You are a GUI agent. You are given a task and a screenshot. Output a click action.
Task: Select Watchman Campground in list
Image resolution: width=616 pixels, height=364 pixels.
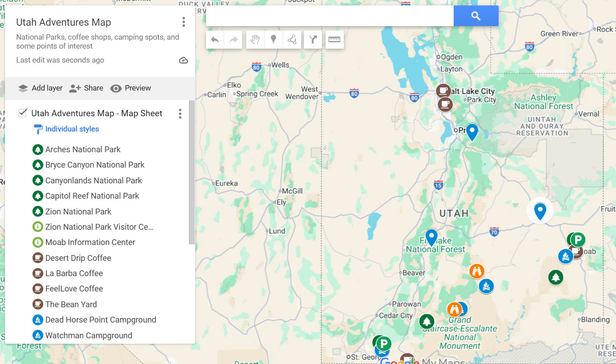coord(89,336)
